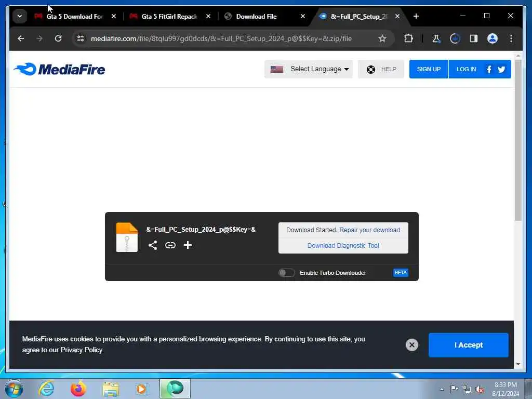Image resolution: width=532 pixels, height=399 pixels.
Task: Go back with the browser back arrow
Action: point(21,38)
